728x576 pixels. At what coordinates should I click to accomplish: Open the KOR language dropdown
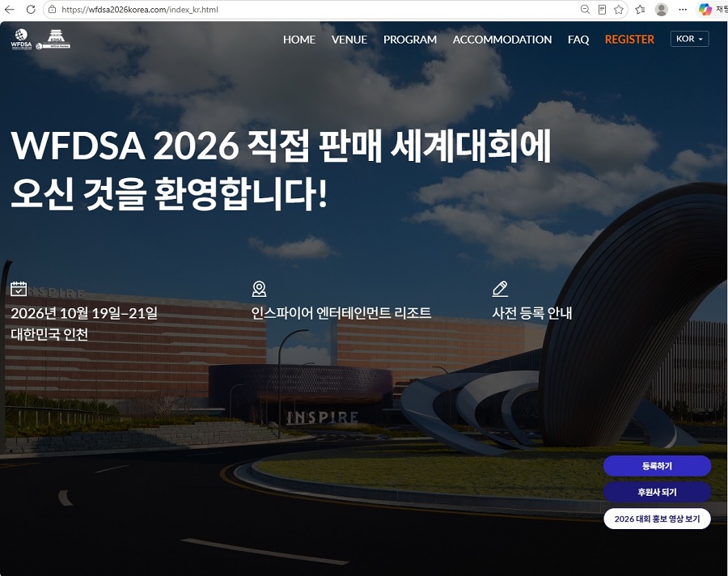(689, 39)
